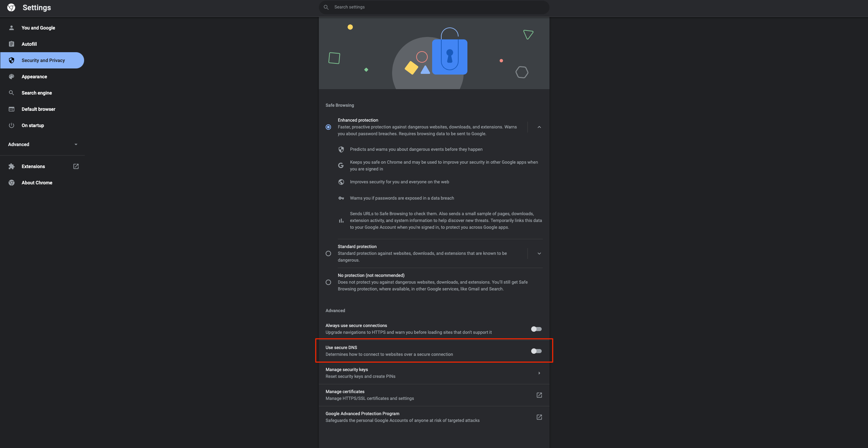The image size is (868, 448).
Task: Click the magnifier icon in the search bar
Action: click(326, 7)
